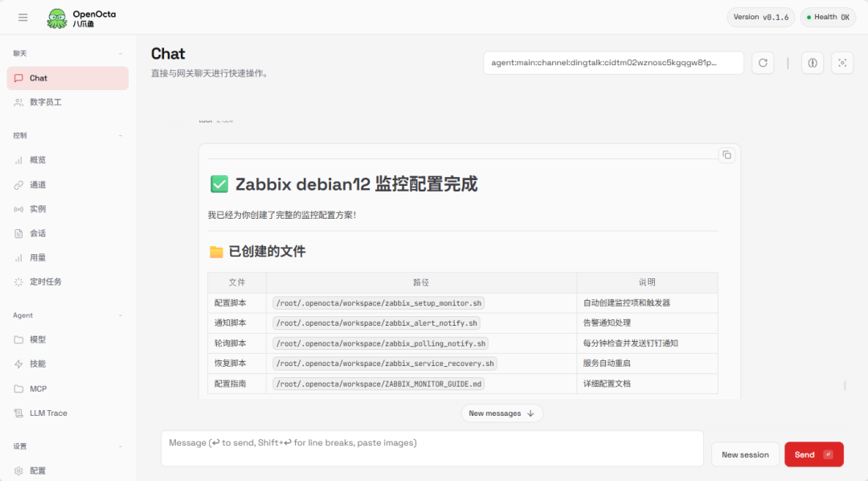Click the 配置脚本 table cell
Image resolution: width=868 pixels, height=481 pixels.
(237, 303)
